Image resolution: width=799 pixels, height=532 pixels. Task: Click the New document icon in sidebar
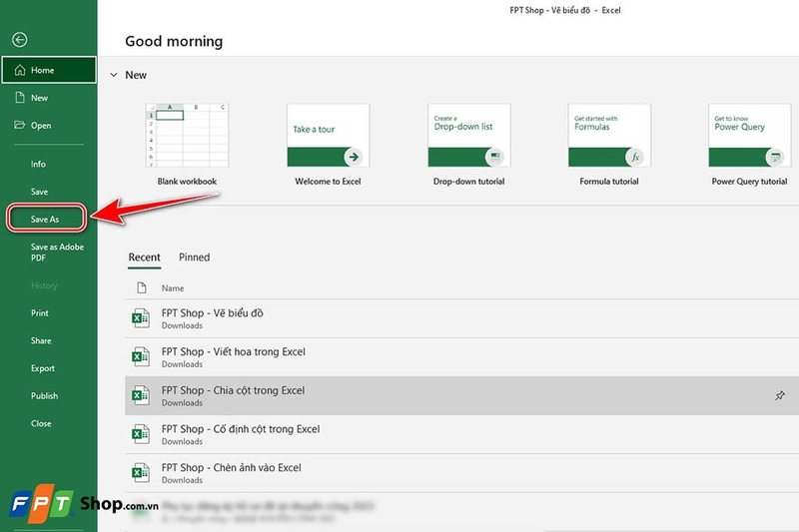(20, 97)
